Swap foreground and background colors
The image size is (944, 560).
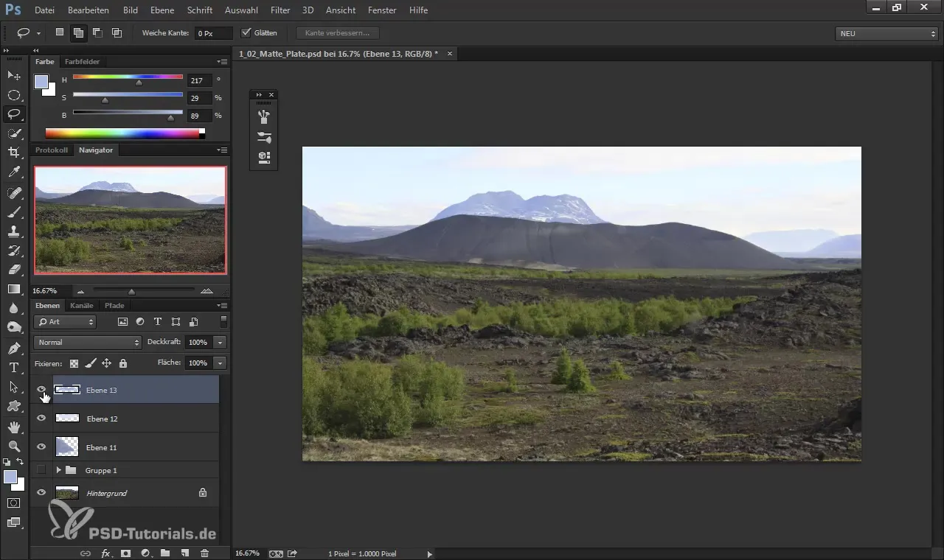pos(21,461)
